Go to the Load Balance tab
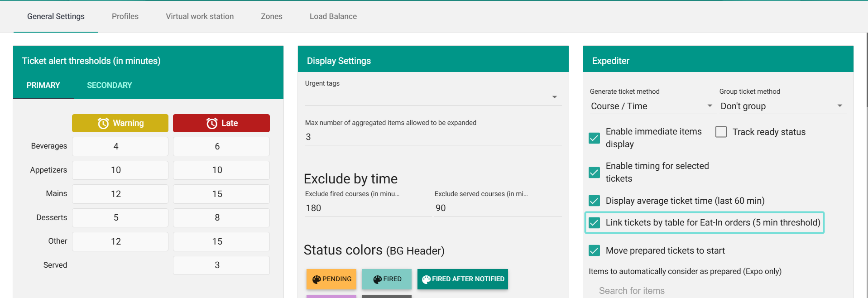868x298 pixels. (333, 16)
